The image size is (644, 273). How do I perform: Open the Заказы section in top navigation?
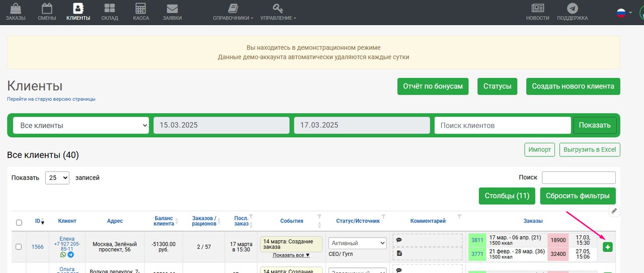[15, 12]
